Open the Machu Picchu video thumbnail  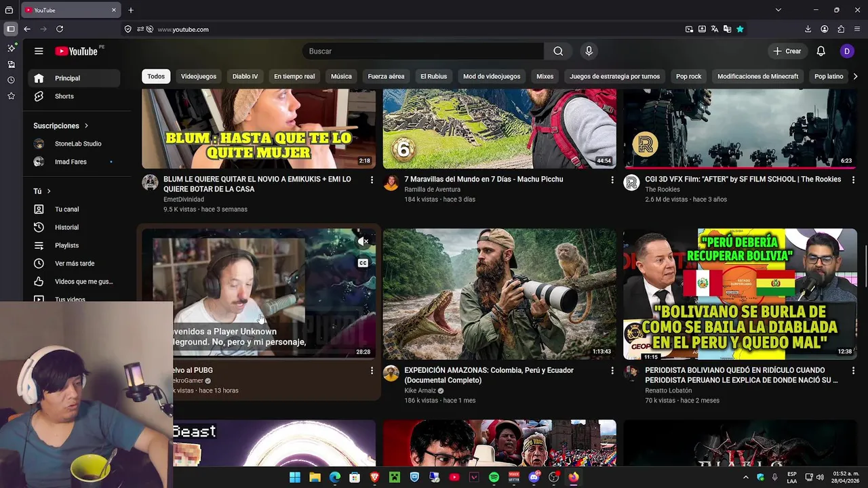pos(499,129)
